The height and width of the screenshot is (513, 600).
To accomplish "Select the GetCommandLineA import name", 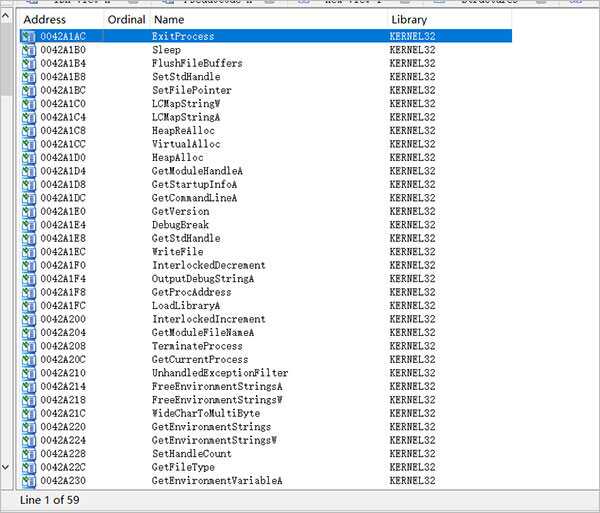I will 194,198.
